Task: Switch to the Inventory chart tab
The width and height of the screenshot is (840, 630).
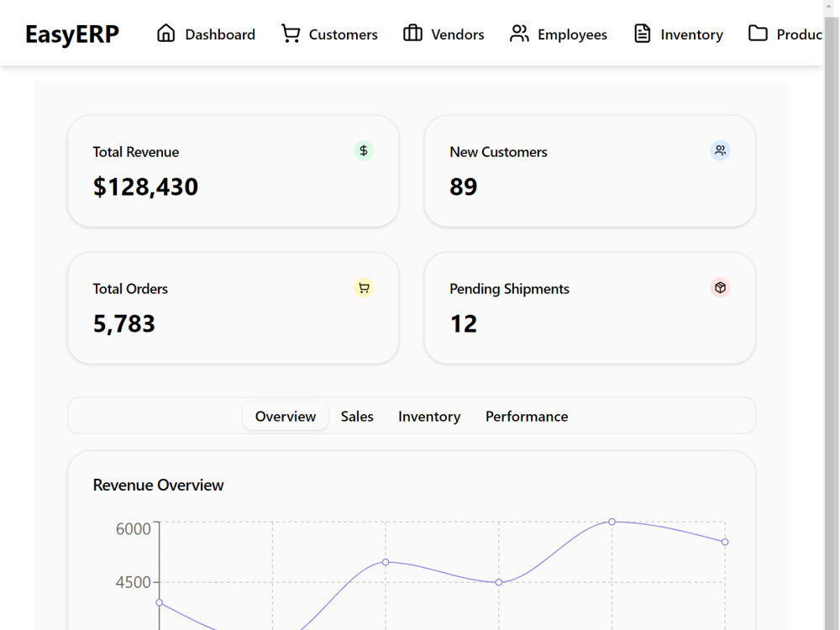Action: coord(429,417)
